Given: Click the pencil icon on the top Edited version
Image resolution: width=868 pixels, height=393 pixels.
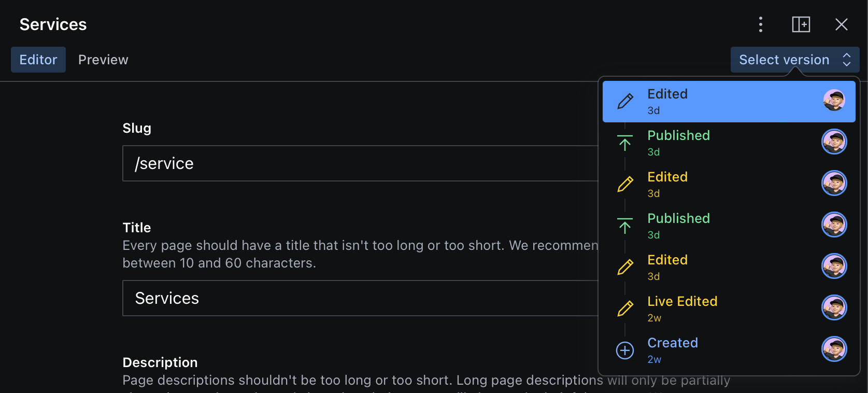Looking at the screenshot, I should point(625,101).
